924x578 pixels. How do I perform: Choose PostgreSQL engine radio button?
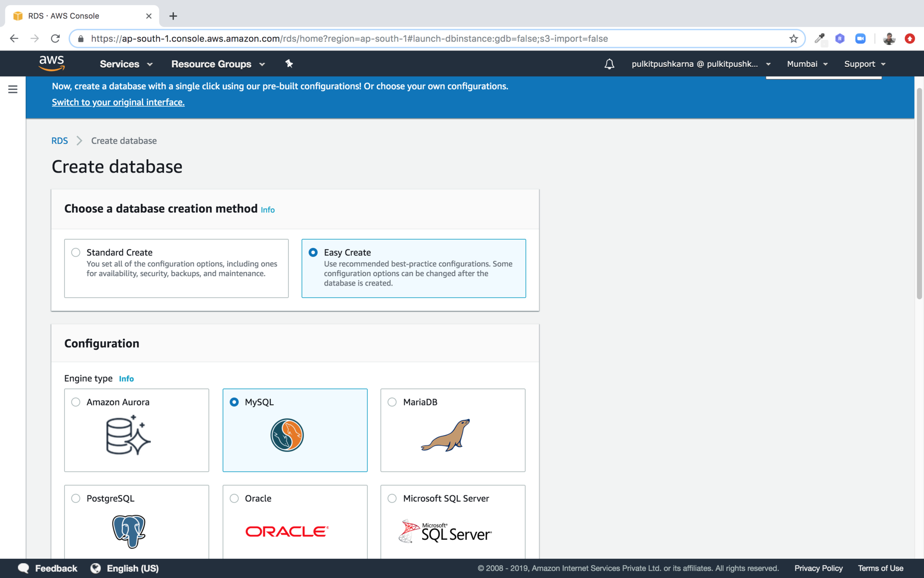tap(76, 498)
